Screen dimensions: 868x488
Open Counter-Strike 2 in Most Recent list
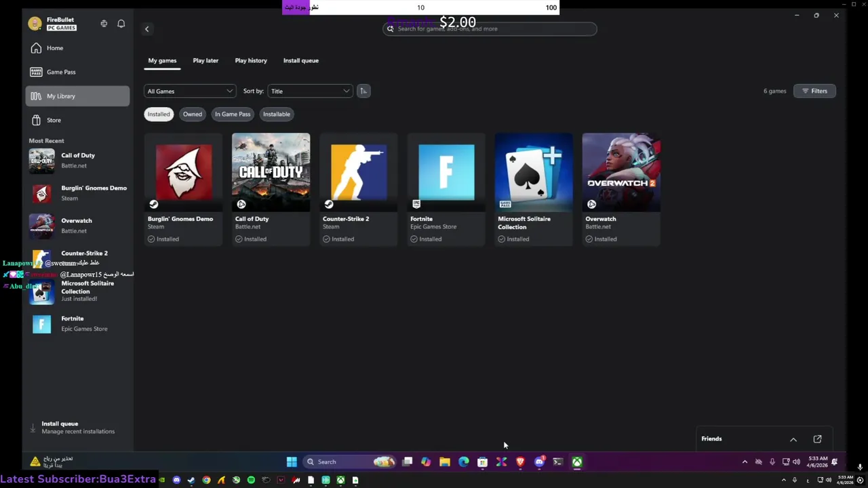tap(77, 258)
